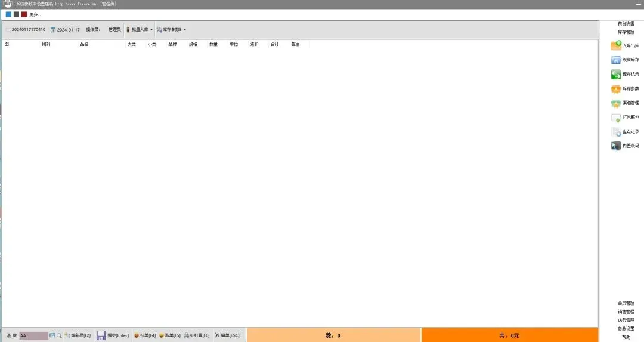Open the 会员管理 section
644x342 pixels.
[626, 303]
